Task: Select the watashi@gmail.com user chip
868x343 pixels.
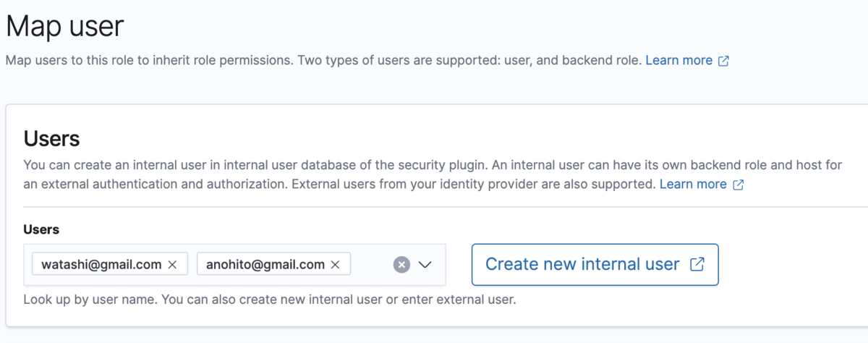Action: click(101, 265)
